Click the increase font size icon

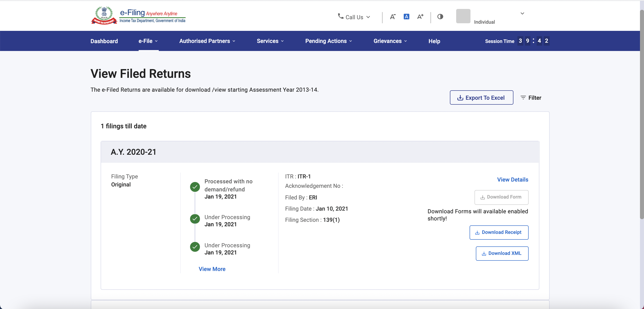point(420,17)
